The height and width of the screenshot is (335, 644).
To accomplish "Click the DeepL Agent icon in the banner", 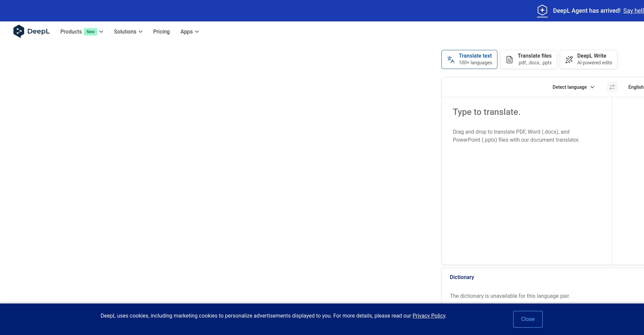I will (542, 10).
